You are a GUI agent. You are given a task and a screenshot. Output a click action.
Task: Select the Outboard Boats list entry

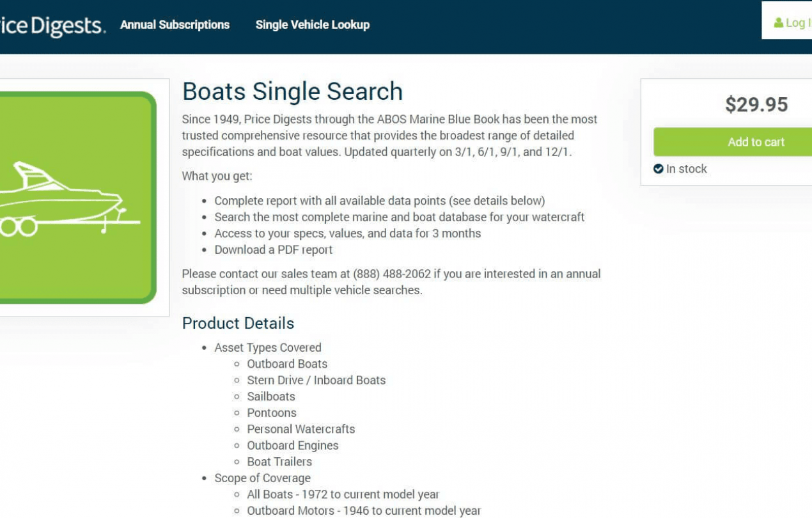point(288,363)
